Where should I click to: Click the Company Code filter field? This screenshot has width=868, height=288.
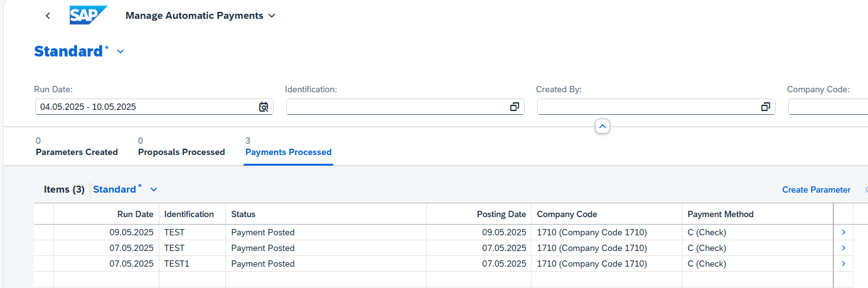(828, 107)
